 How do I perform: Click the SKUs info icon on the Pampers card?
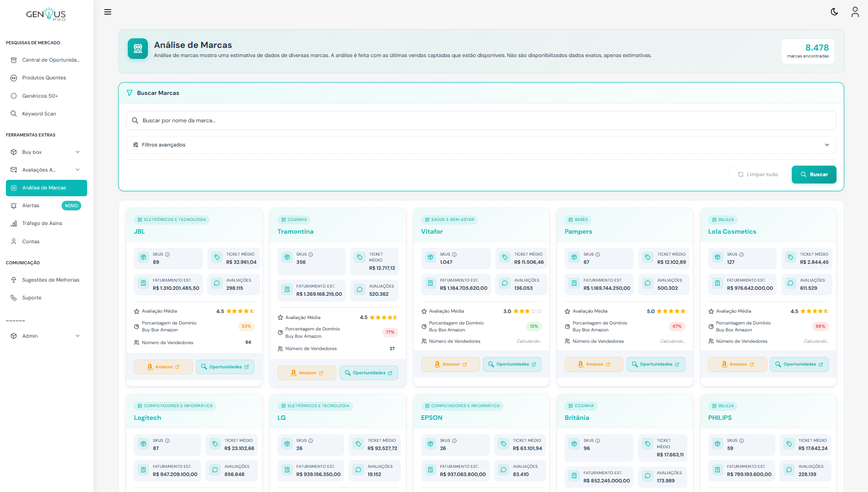[x=598, y=255]
